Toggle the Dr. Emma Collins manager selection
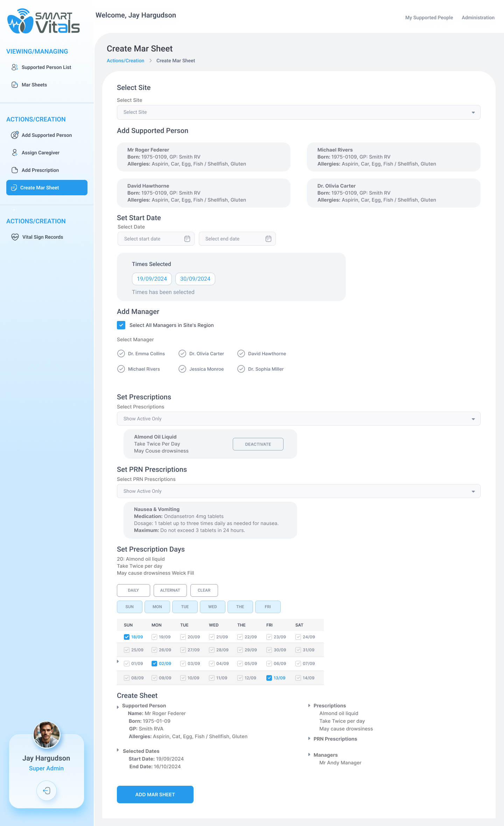Screen dimensions: 504x826 coord(121,353)
